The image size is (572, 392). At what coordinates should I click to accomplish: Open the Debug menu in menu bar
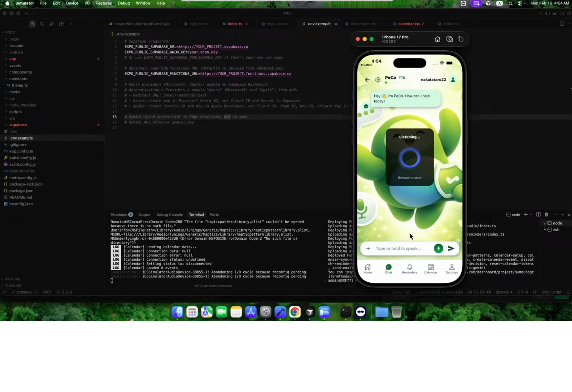124,3
